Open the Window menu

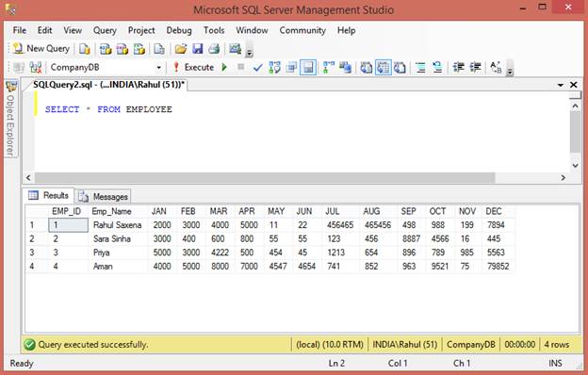coord(252,30)
